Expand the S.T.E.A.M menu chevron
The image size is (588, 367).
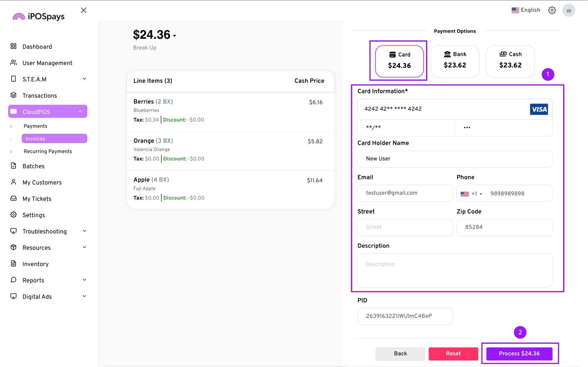click(x=84, y=79)
